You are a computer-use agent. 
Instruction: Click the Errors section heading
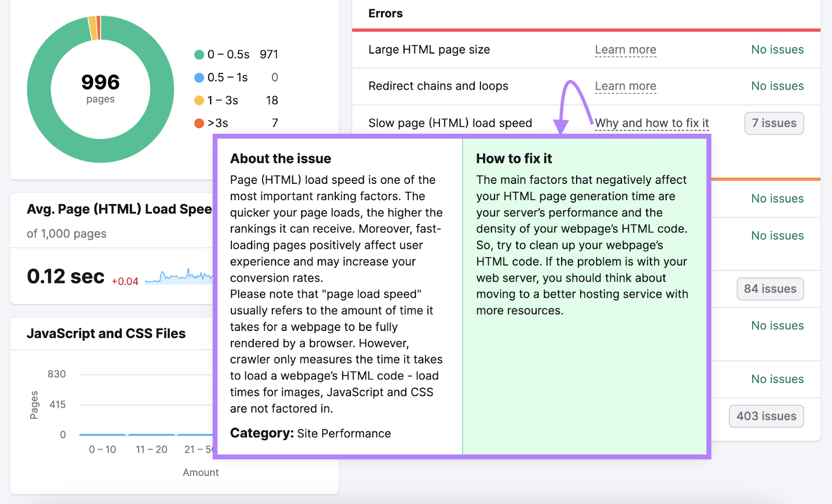[x=385, y=14]
